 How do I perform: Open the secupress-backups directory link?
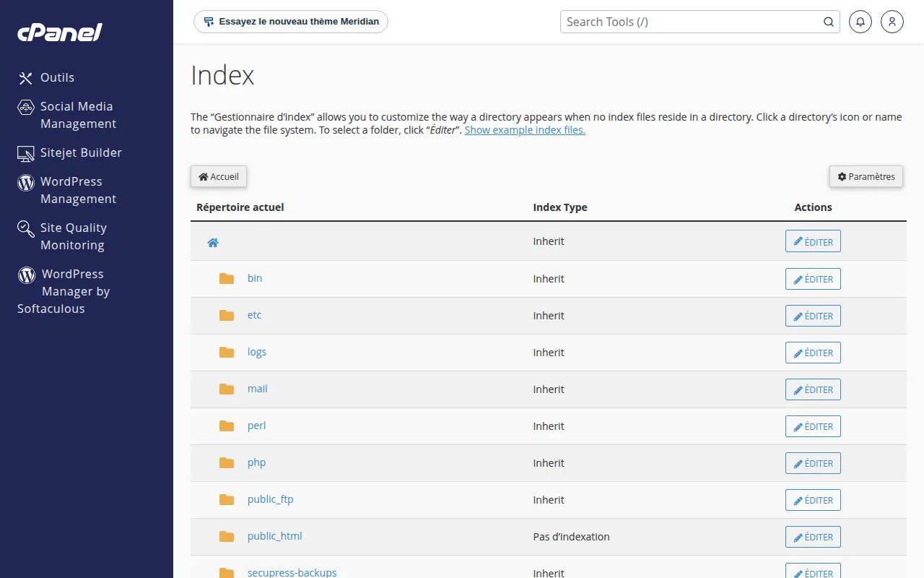(x=292, y=572)
